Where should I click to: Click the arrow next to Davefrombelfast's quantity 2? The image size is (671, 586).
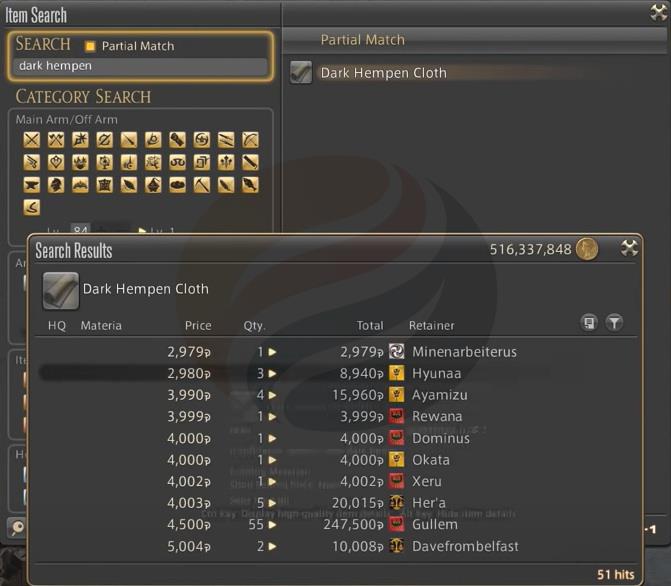coord(272,547)
